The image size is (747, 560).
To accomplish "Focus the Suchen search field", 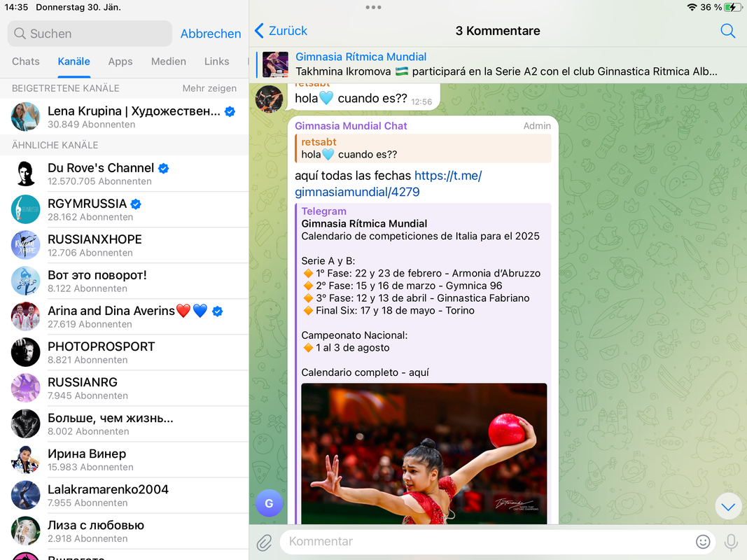I will [90, 34].
